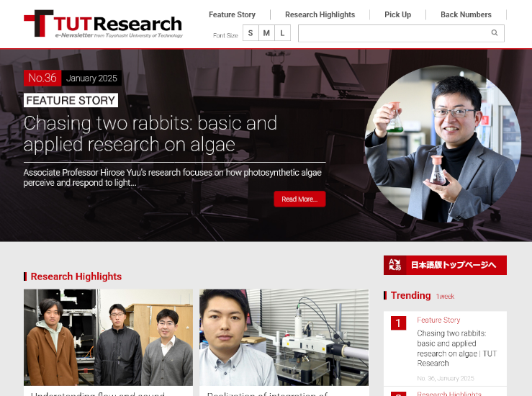The image size is (532, 396).
Task: Focus the site search input field
Action: (401, 33)
